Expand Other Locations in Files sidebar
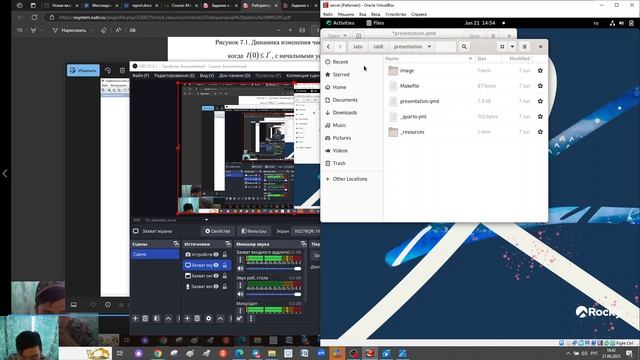The width and height of the screenshot is (640, 360). (328, 179)
